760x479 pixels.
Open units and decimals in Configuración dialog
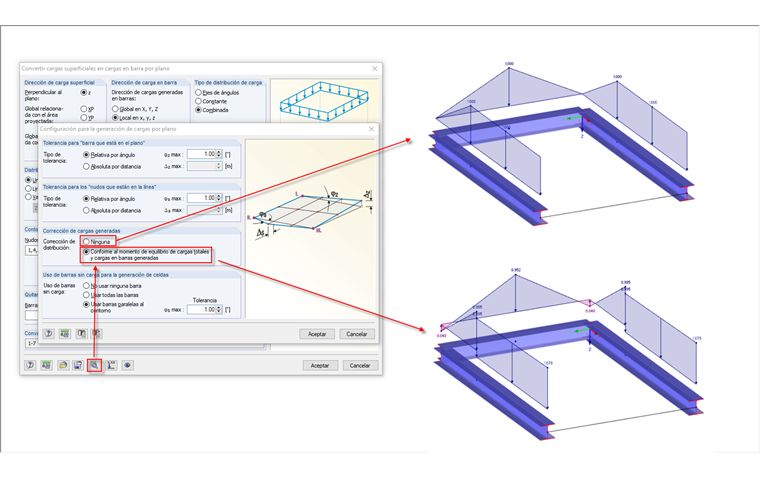pyautogui.click(x=65, y=334)
